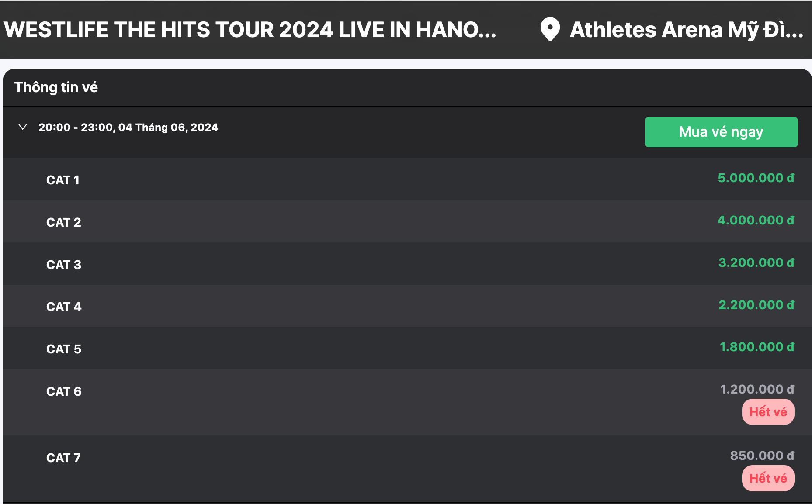Click the 4.000.000 đ price
Image resolution: width=812 pixels, height=504 pixels.
(x=756, y=220)
